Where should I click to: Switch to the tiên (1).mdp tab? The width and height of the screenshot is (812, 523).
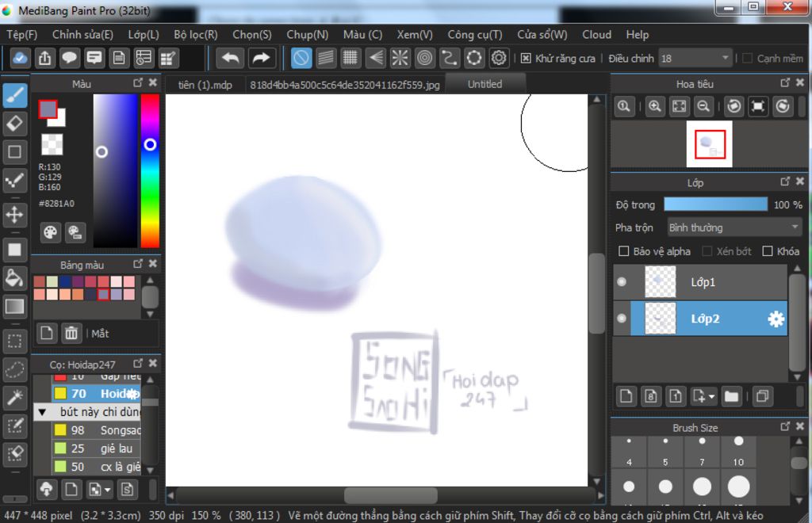[205, 85]
